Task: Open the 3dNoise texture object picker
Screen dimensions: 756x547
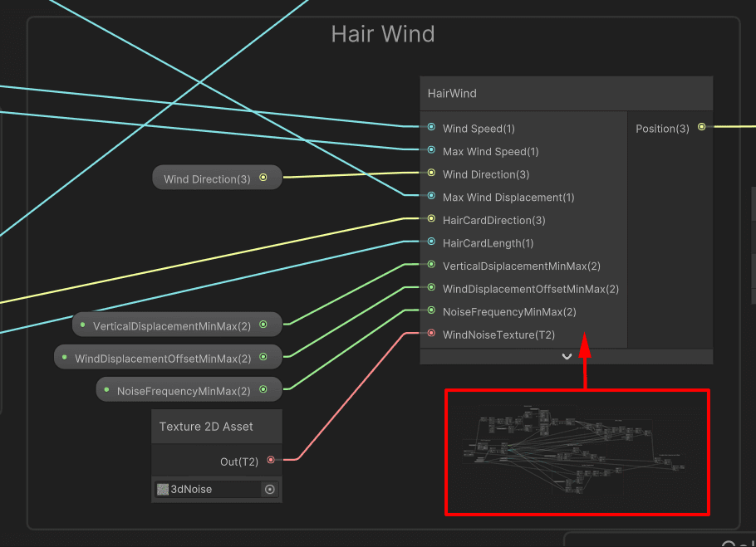Action: 270,490
